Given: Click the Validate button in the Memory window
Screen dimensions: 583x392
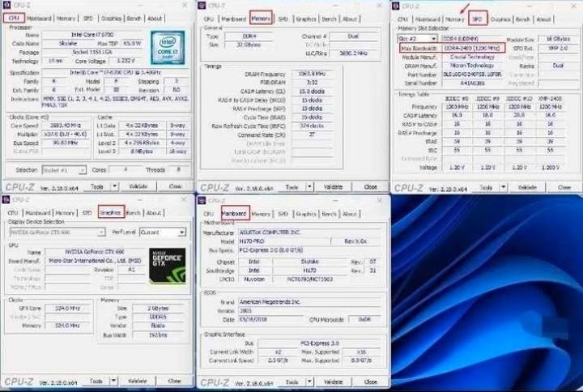Looking at the screenshot, I should coord(333,187).
